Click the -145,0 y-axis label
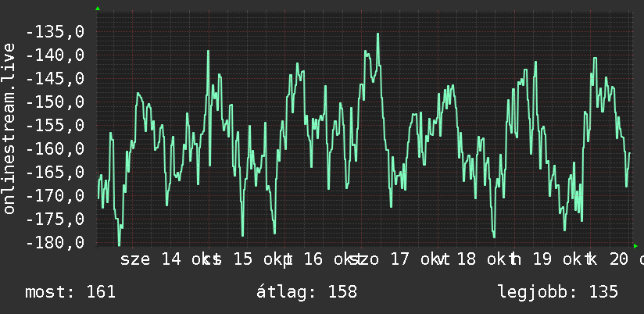Viewport: 644px width, 314px height. (x=55, y=78)
